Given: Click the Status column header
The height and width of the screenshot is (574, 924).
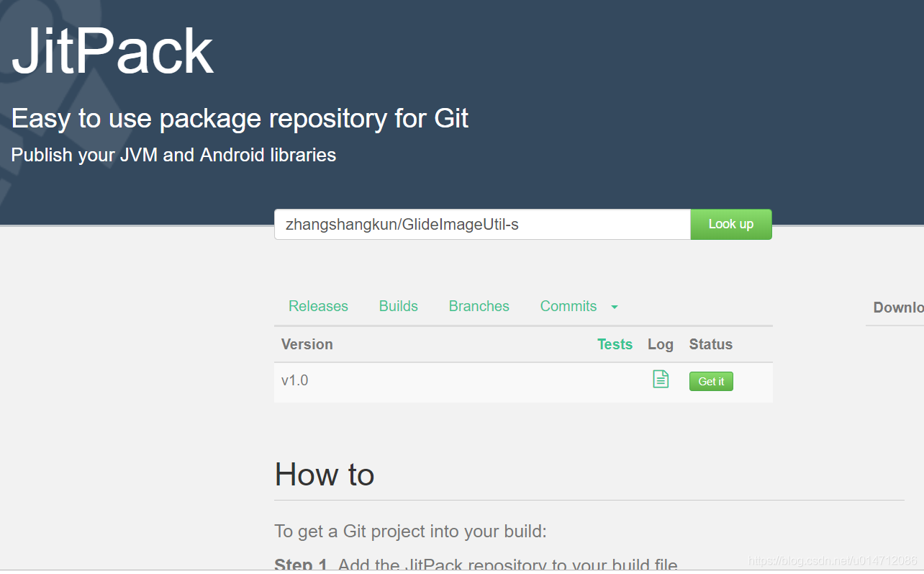Looking at the screenshot, I should click(x=711, y=344).
